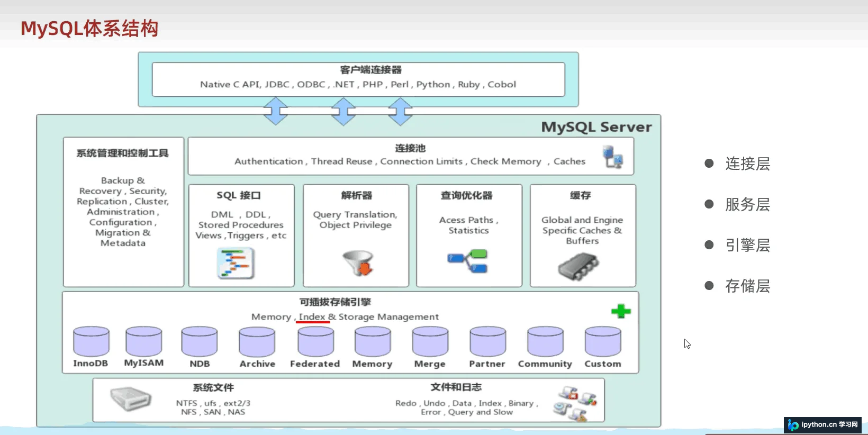Click the 查询优化器 heading
868x435 pixels.
pos(467,195)
